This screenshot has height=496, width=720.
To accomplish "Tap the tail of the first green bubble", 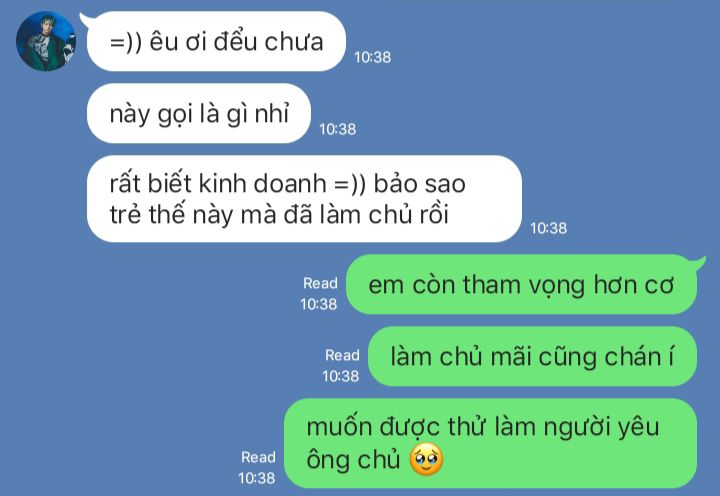I will [699, 263].
